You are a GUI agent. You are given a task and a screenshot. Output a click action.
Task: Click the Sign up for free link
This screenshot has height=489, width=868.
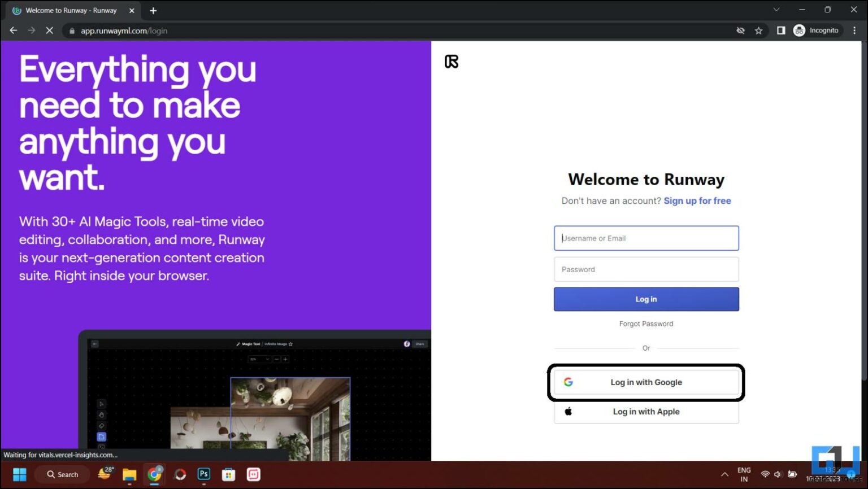click(x=697, y=200)
